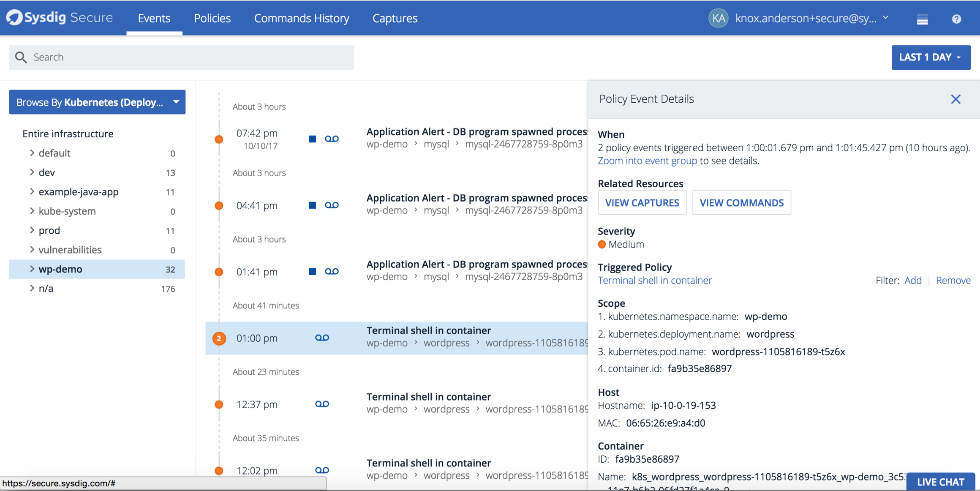Viewport: 980px width, 491px height.
Task: Click the capture icon on 12:37 pm event
Action: click(322, 404)
